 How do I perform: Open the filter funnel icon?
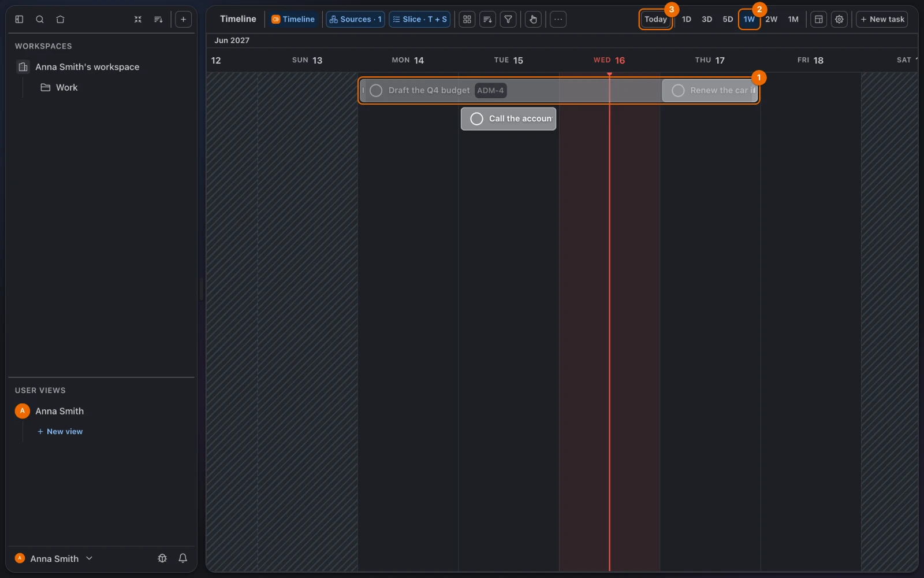pyautogui.click(x=508, y=19)
